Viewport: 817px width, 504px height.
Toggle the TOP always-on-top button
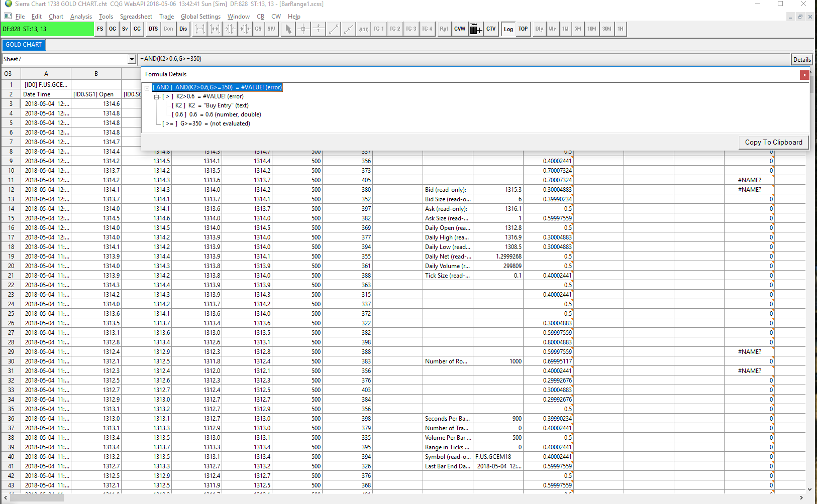pyautogui.click(x=523, y=29)
